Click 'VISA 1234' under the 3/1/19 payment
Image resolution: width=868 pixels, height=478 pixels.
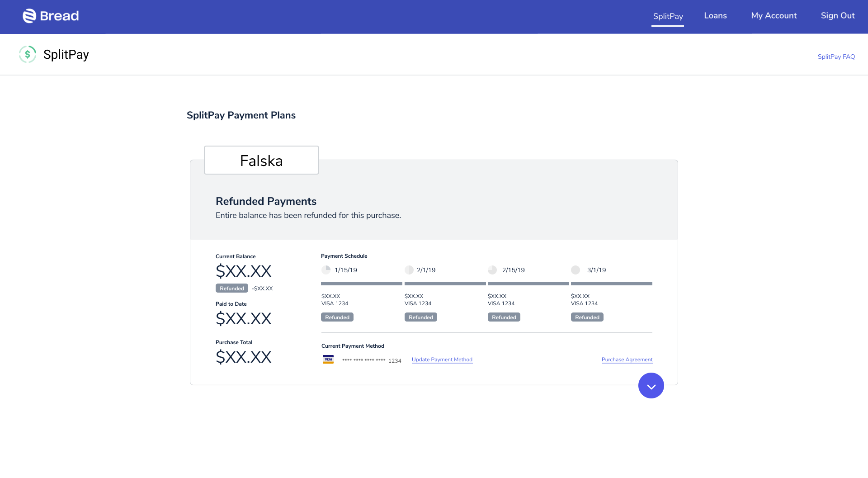point(584,303)
